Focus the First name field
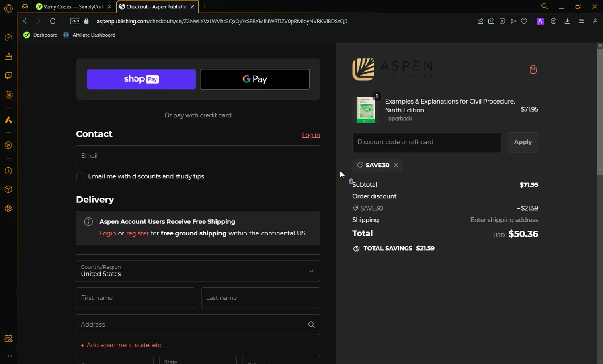 pos(135,298)
